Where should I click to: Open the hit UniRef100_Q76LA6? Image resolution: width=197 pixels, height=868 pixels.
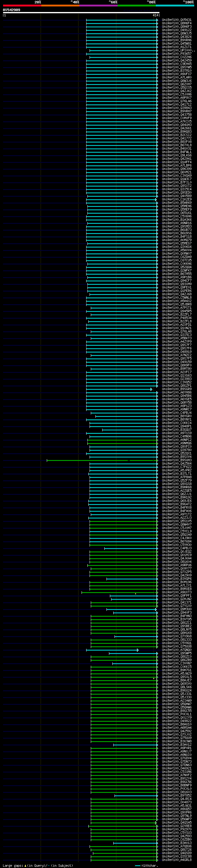(176, 101)
